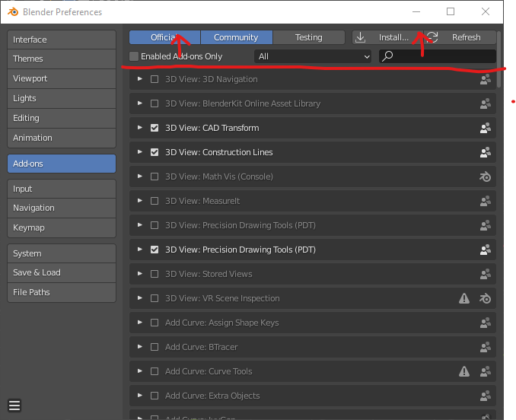Click community icon on Construction Lines row

coord(486,152)
